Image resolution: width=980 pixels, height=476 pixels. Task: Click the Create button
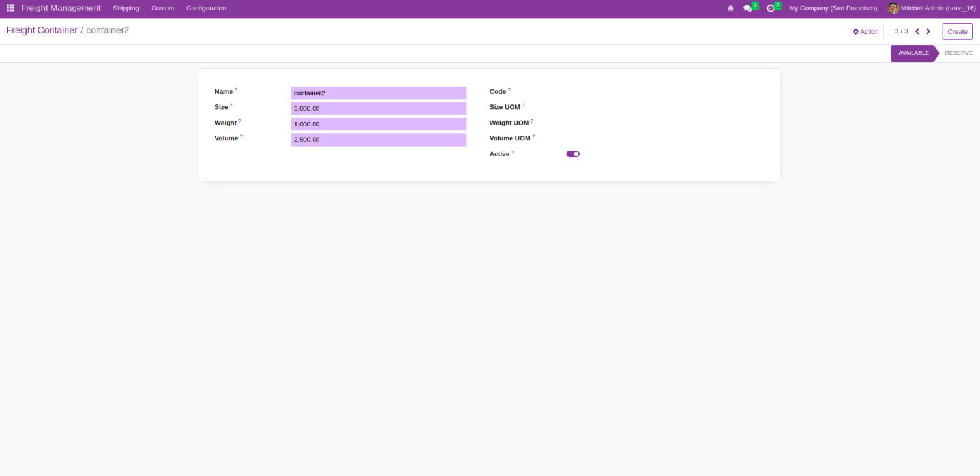[x=957, y=31]
